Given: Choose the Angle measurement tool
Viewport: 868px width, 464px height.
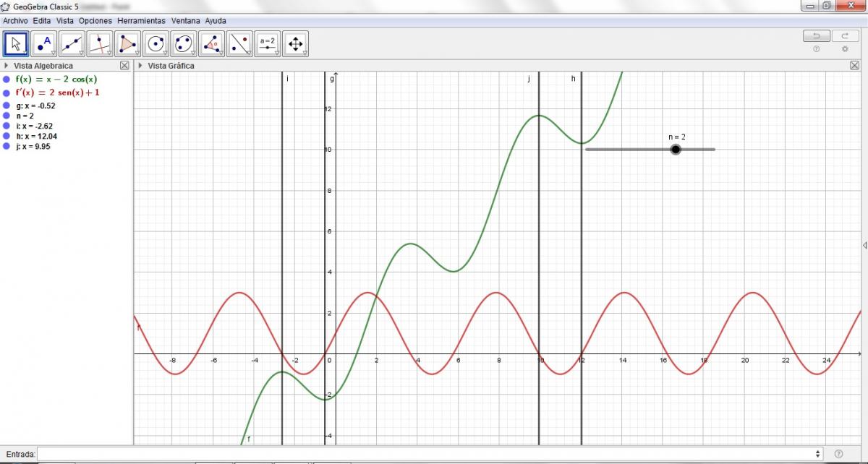Looking at the screenshot, I should click(212, 44).
